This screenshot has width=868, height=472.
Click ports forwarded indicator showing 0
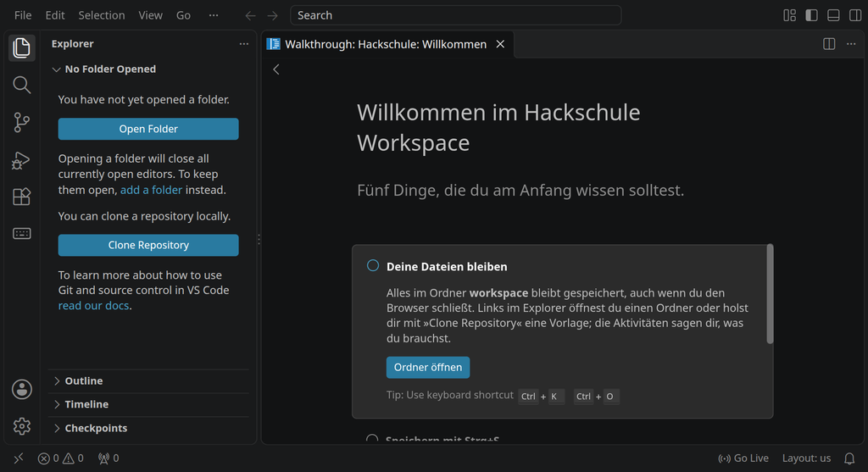[x=108, y=458]
